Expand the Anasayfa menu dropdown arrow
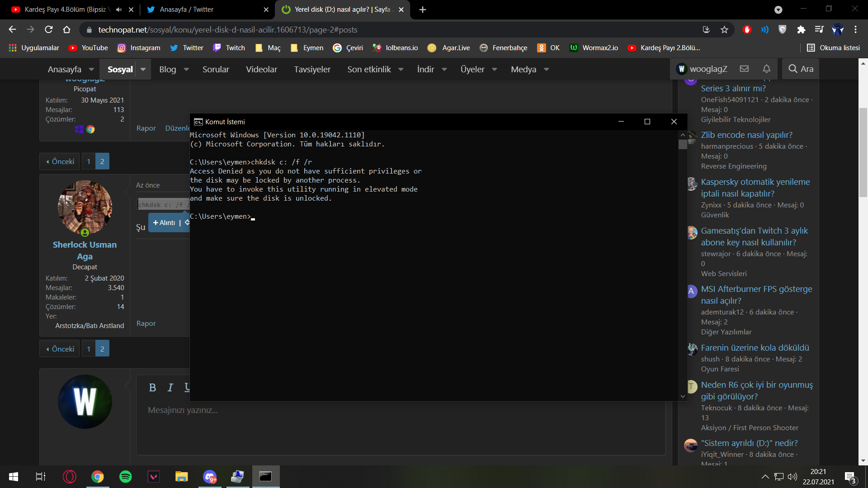 [91, 70]
